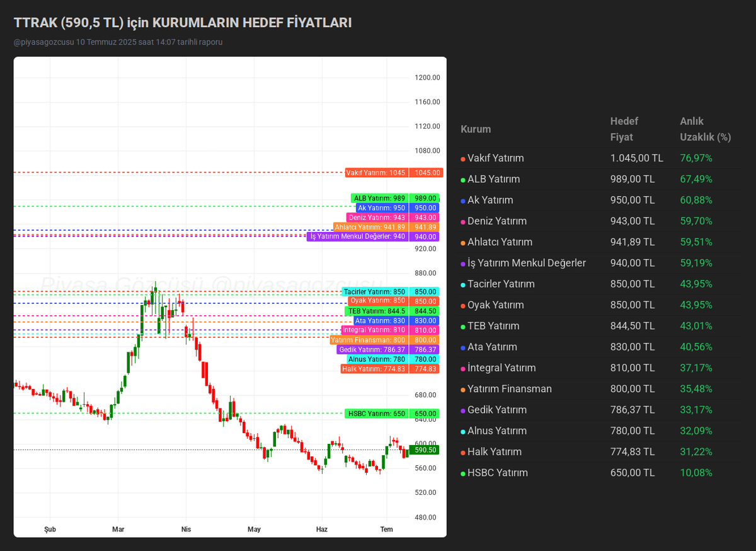Click the Mar month label on axis
Screen dimensions: 756x551
[118, 530]
